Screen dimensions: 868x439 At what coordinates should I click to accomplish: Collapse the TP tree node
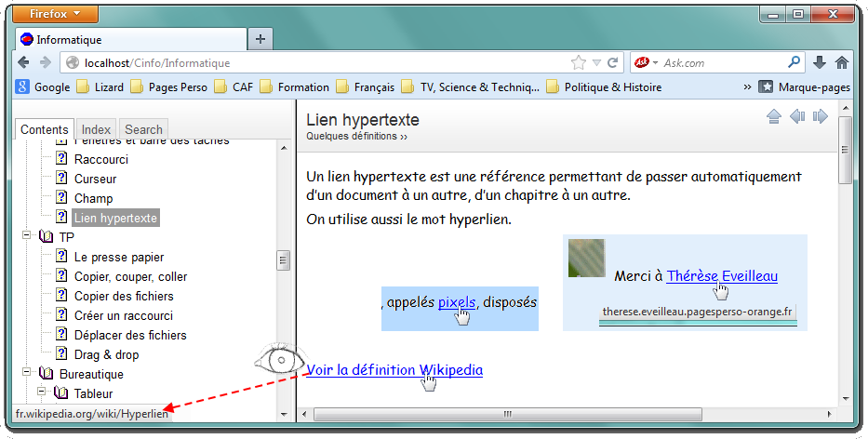28,237
